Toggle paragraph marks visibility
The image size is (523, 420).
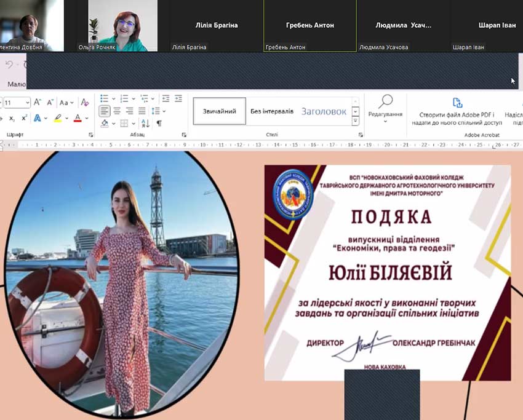pos(159,124)
